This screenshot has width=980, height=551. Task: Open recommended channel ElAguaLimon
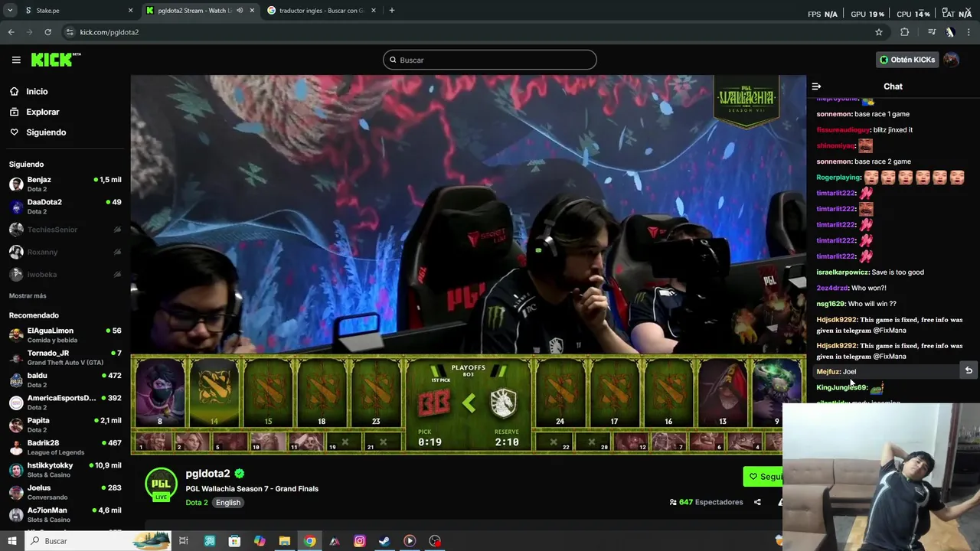[65, 335]
